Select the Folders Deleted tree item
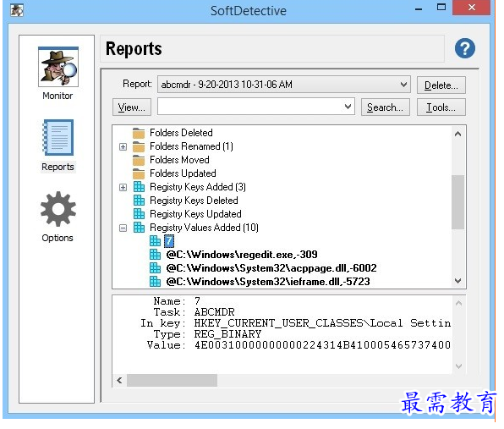 (x=181, y=133)
